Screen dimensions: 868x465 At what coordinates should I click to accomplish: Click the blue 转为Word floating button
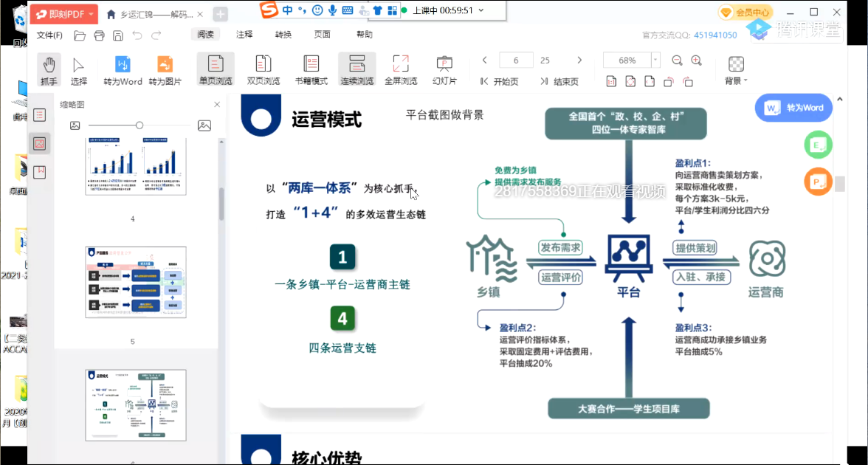tap(794, 108)
